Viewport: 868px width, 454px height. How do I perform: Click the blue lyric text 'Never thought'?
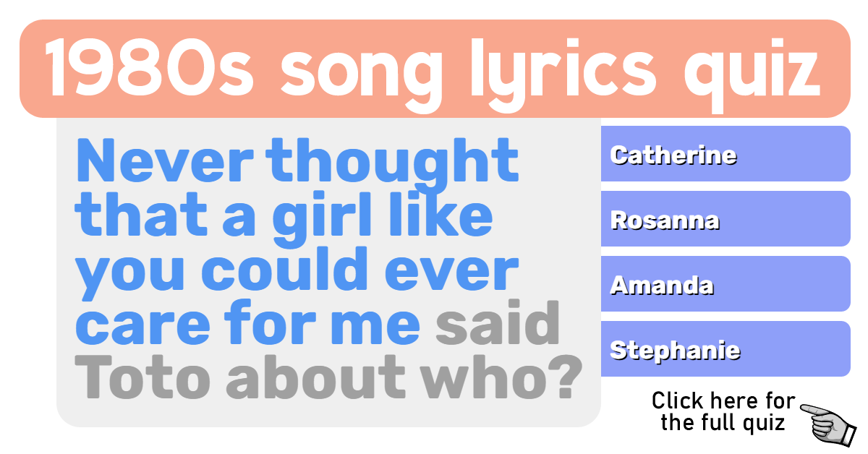click(x=297, y=161)
